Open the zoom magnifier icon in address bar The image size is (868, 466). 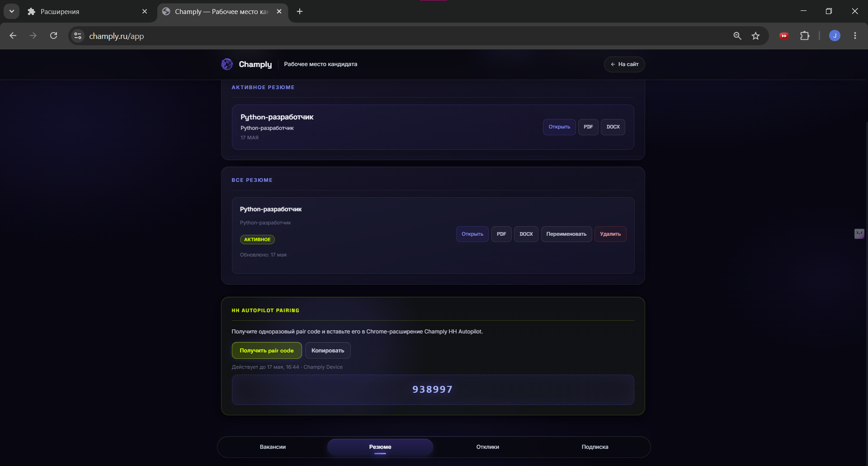(x=737, y=36)
